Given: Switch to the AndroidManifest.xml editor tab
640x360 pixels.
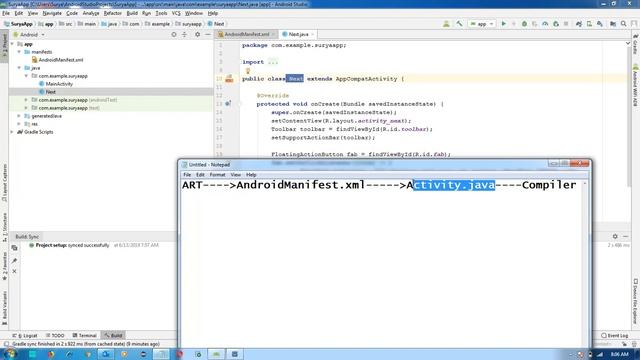Looking at the screenshot, I should 247,34.
